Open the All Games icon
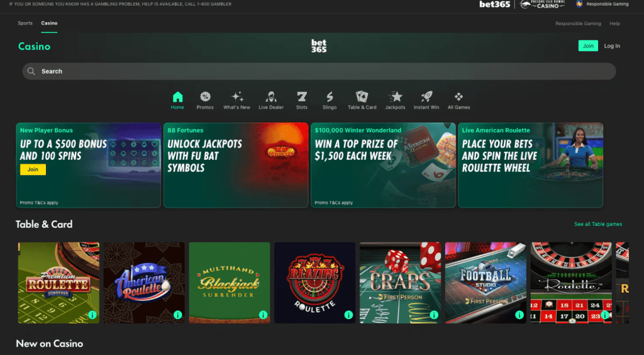644x355 pixels. click(x=458, y=97)
